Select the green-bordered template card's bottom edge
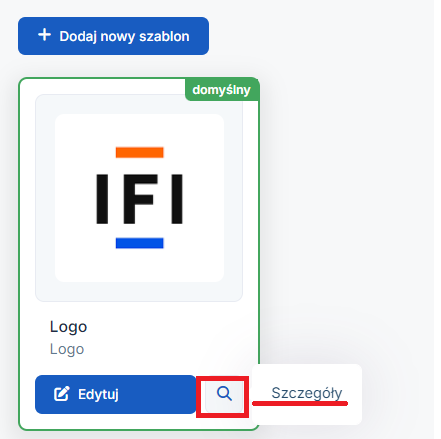The width and height of the screenshot is (441, 439). click(x=139, y=430)
